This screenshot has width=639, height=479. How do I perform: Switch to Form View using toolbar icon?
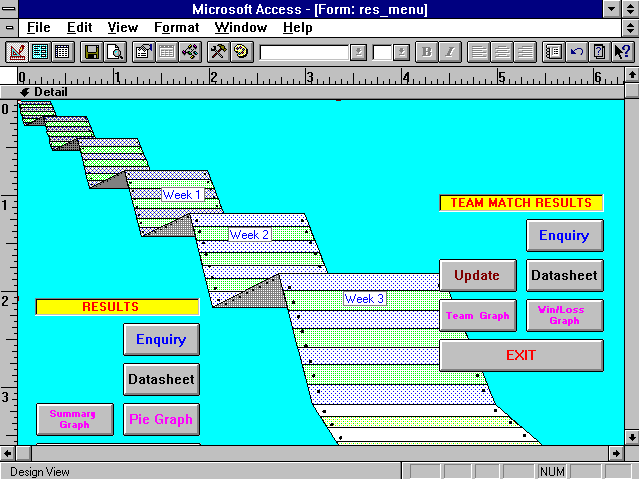39,51
